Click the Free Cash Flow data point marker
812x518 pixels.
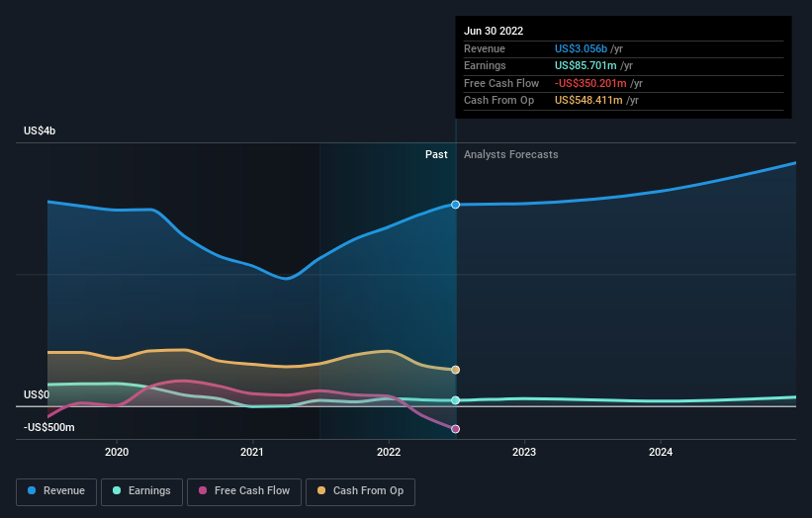[x=455, y=428]
